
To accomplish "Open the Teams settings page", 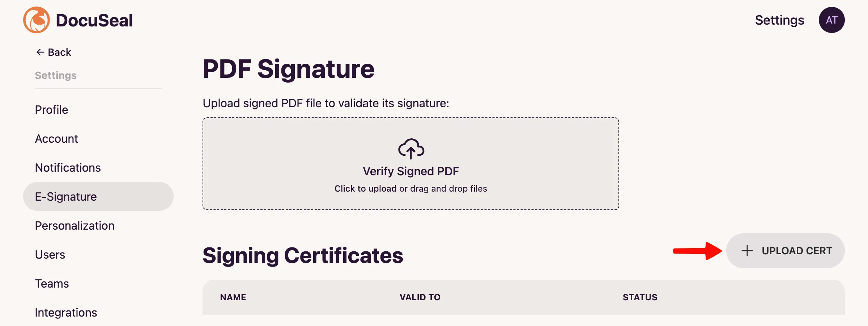I will (x=51, y=283).
